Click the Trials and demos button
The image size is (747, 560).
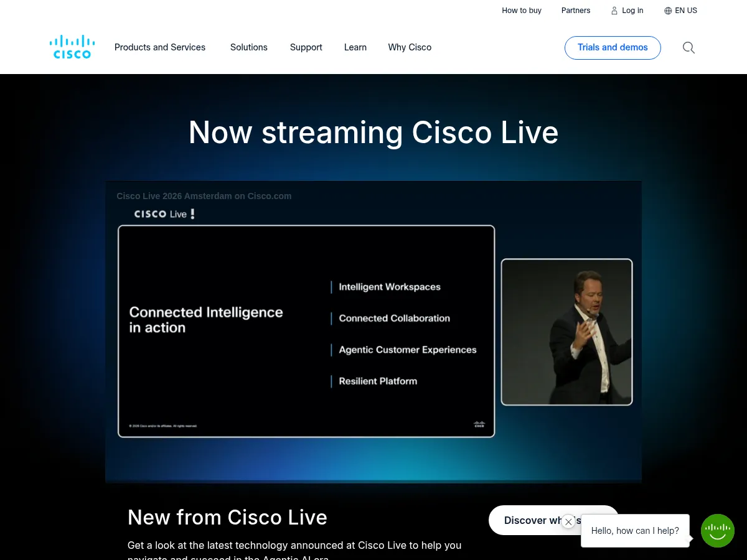tap(613, 47)
